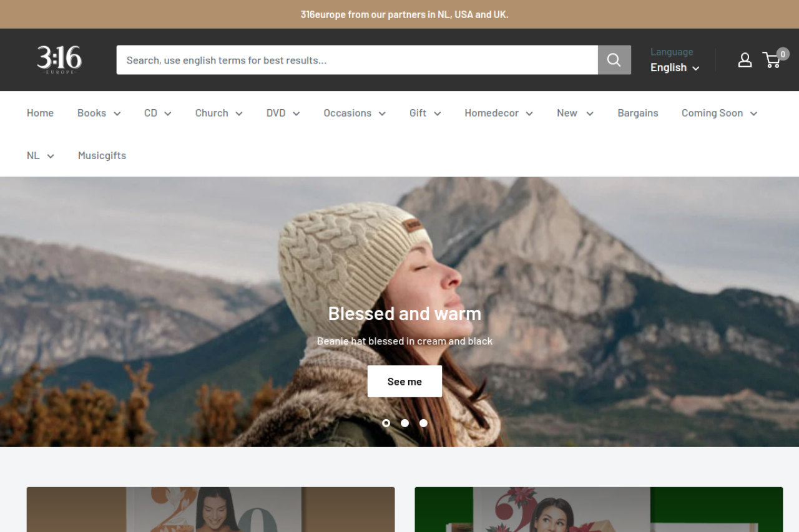Open the Bargains menu item
799x532 pixels.
pyautogui.click(x=637, y=113)
